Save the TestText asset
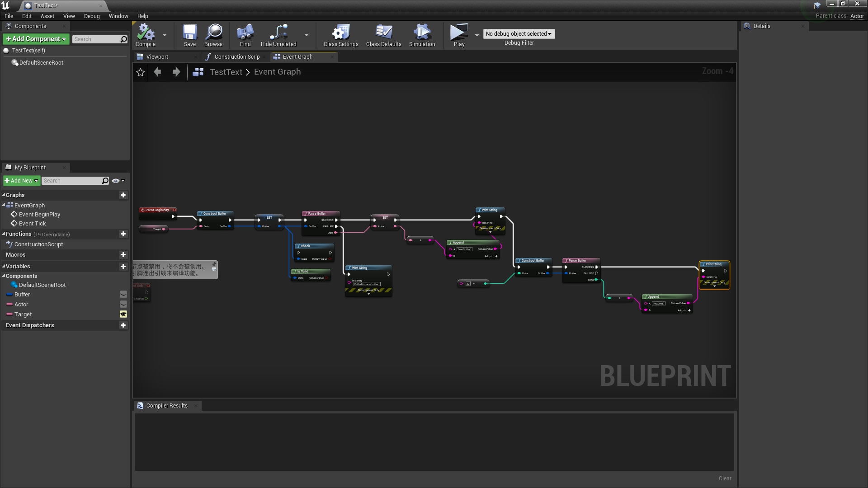868x488 pixels. point(189,35)
